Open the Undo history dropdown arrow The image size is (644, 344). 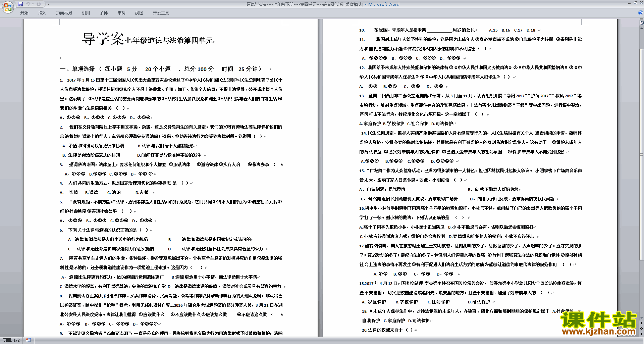[33, 4]
